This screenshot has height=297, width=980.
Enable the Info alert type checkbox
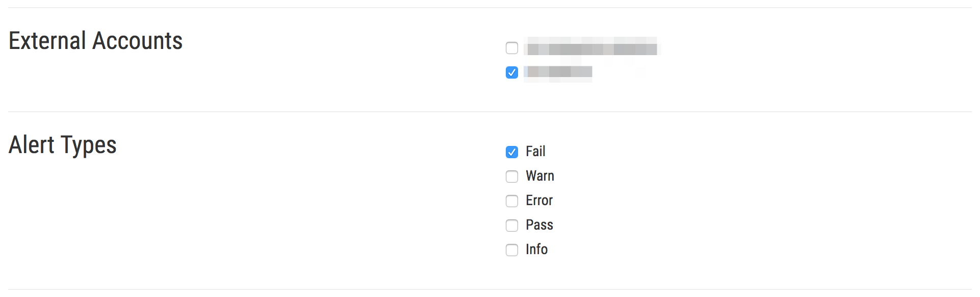[512, 250]
